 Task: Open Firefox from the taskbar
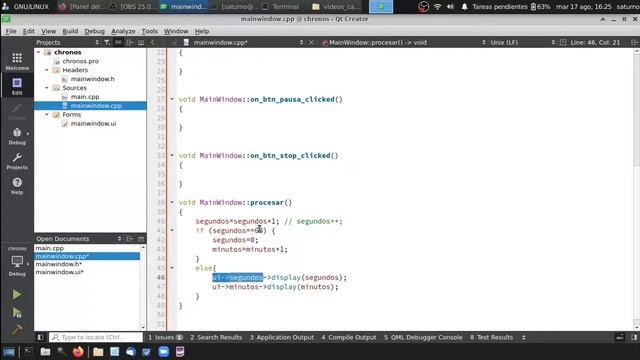(78, 351)
